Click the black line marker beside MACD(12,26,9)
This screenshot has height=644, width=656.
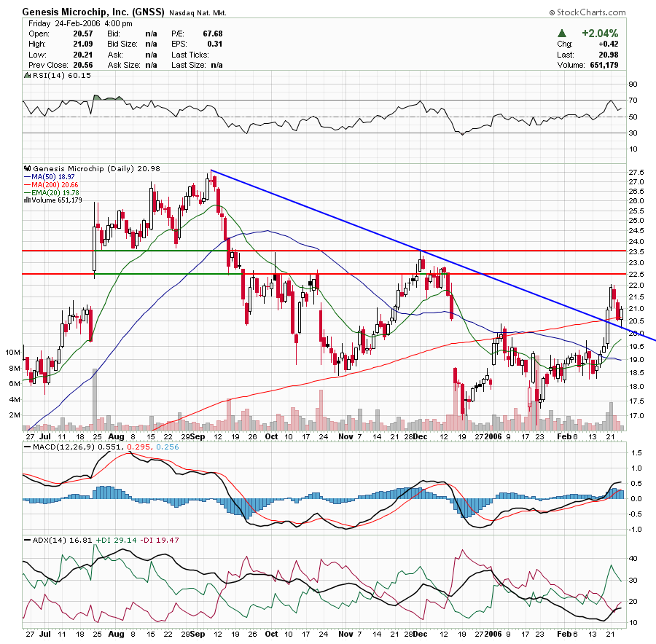[28, 447]
